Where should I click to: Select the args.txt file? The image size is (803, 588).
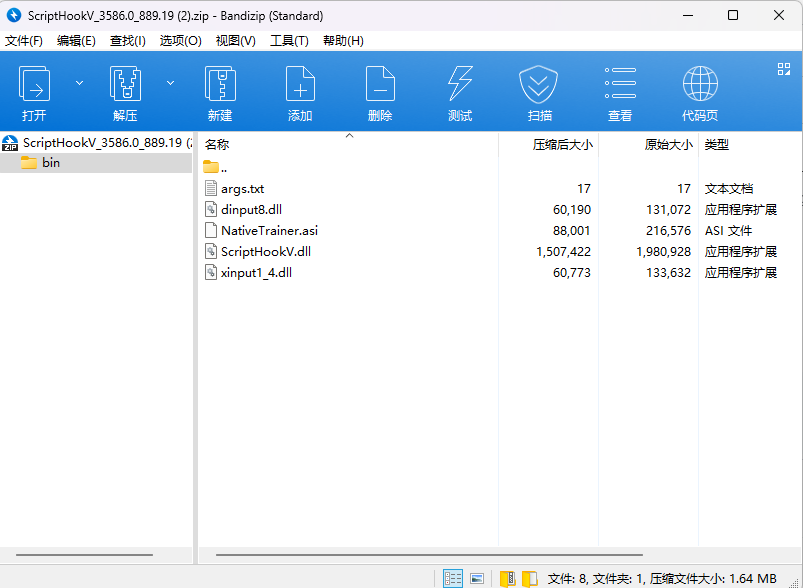(242, 189)
